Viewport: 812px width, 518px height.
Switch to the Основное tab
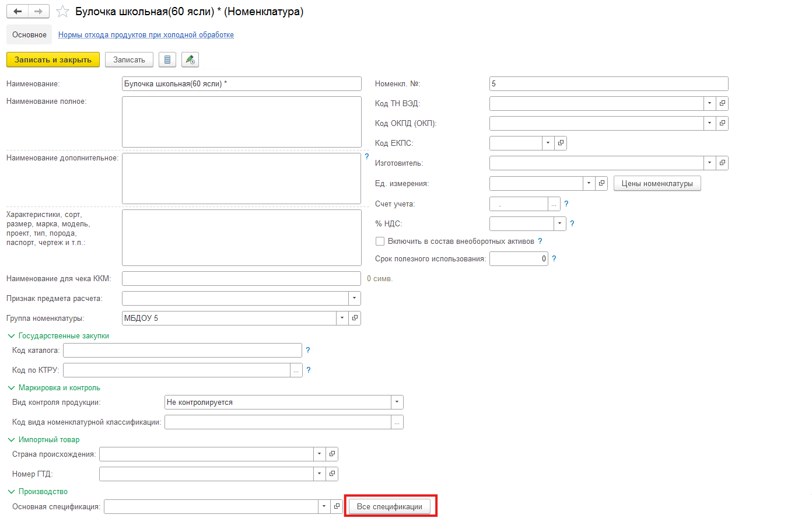click(x=29, y=34)
